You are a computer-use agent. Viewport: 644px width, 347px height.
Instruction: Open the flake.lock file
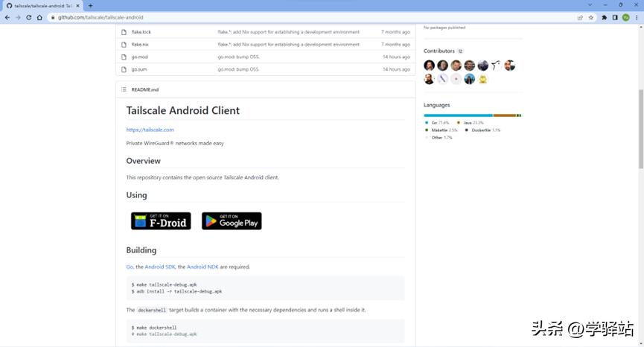point(141,32)
